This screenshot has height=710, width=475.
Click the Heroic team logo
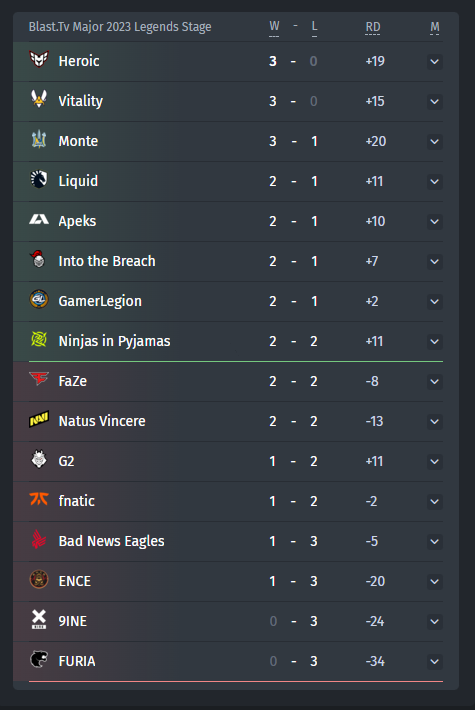[39, 59]
